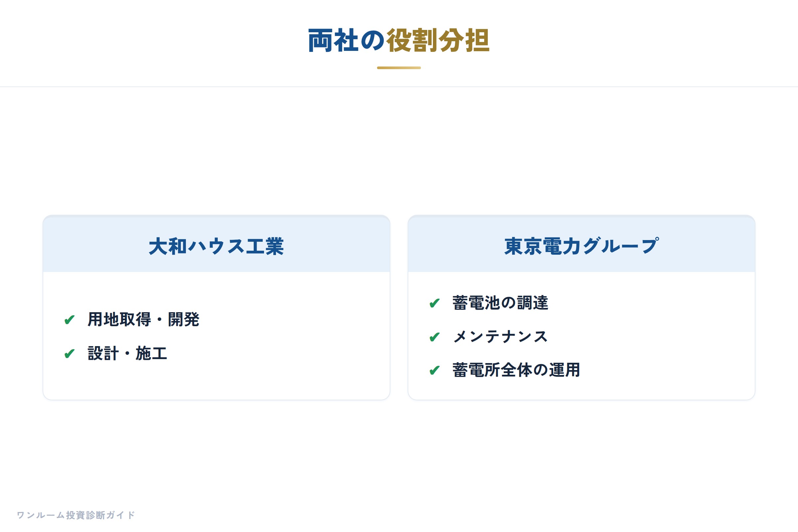Click the checkmark beside メンテナンス
The width and height of the screenshot is (798, 532).
(435, 337)
